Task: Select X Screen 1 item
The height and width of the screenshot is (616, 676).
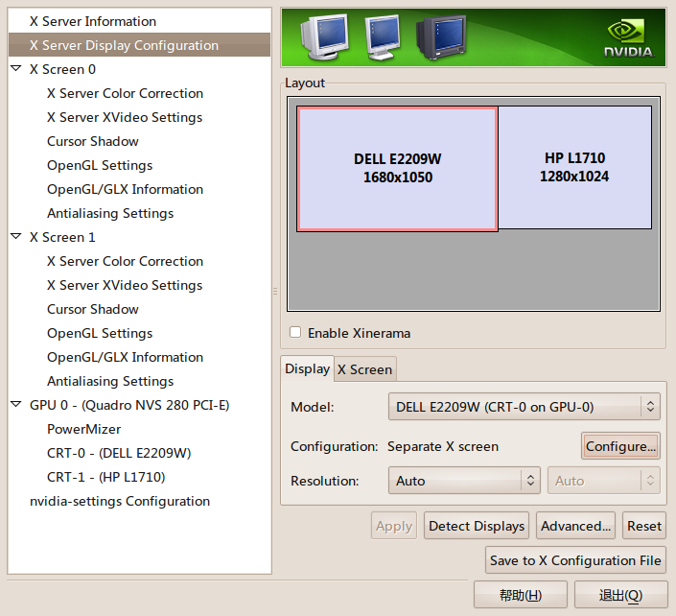Action: tap(62, 237)
